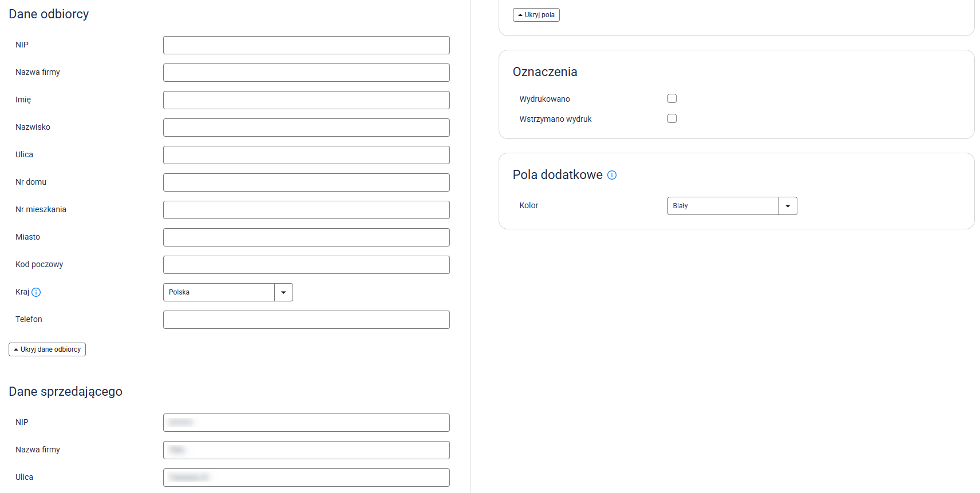
Task: Click the recipient NIP input field
Action: click(x=306, y=45)
